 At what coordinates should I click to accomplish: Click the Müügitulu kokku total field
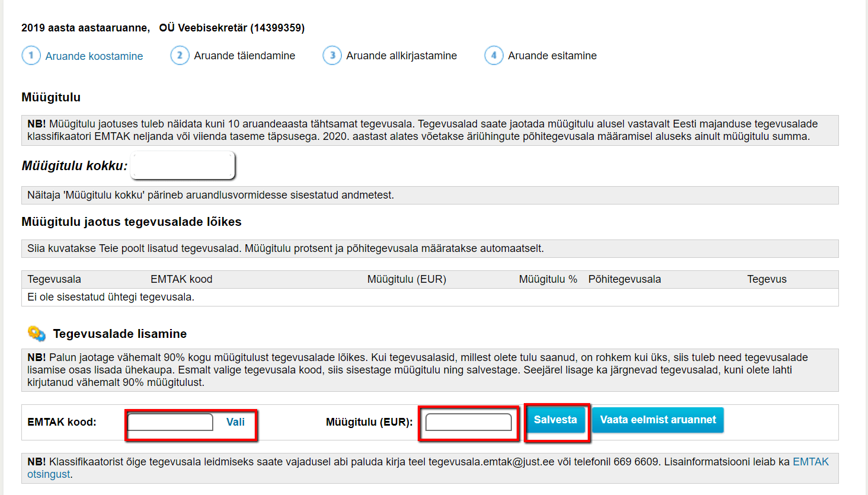tap(183, 165)
